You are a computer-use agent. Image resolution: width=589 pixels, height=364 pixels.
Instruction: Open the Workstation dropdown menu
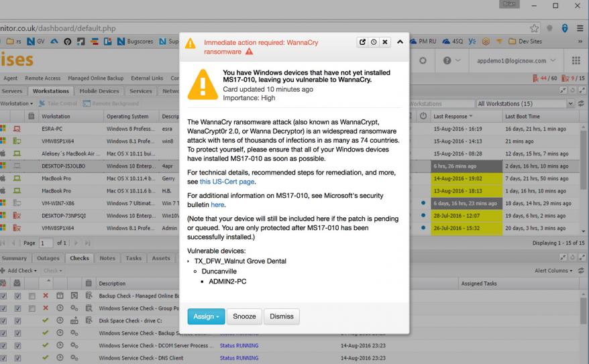[17, 104]
